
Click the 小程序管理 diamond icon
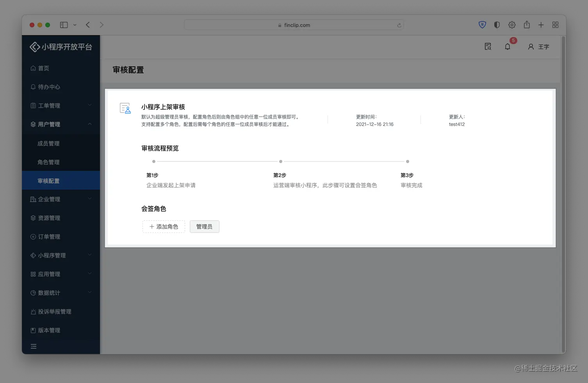(33, 255)
